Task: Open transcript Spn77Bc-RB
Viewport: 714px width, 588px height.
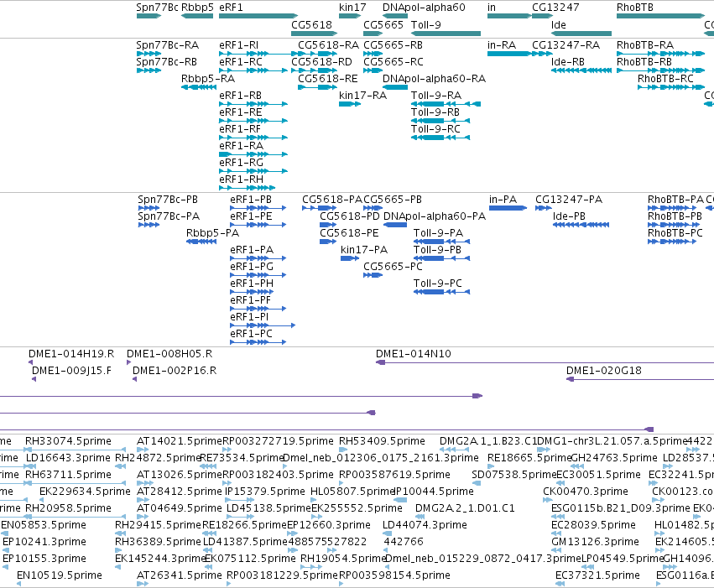Action: (167, 62)
